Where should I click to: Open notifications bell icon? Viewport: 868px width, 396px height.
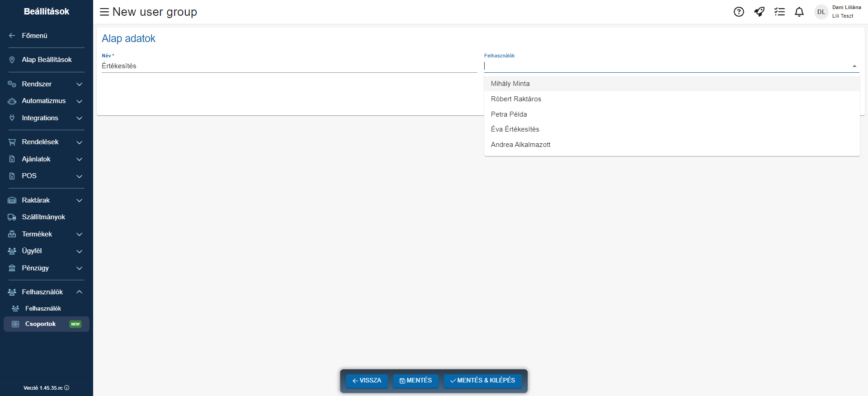[x=799, y=12]
